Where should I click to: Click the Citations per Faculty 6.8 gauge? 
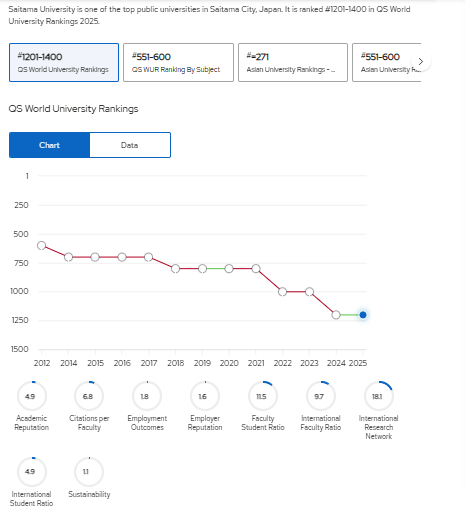click(89, 396)
